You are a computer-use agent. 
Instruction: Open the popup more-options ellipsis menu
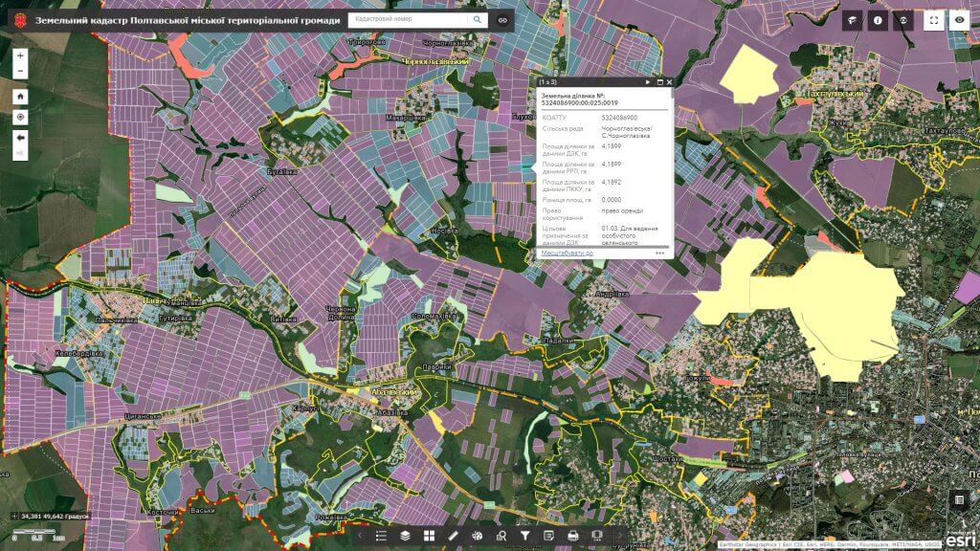click(660, 253)
